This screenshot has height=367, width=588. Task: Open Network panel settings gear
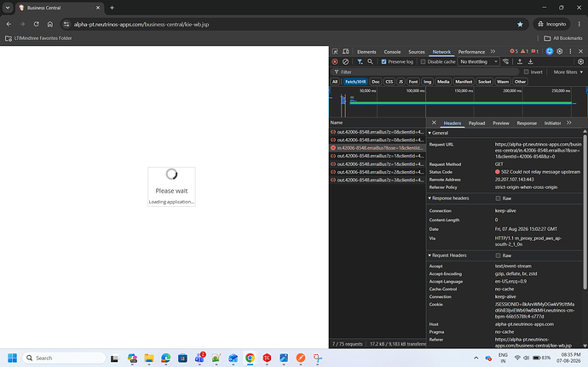[581, 61]
